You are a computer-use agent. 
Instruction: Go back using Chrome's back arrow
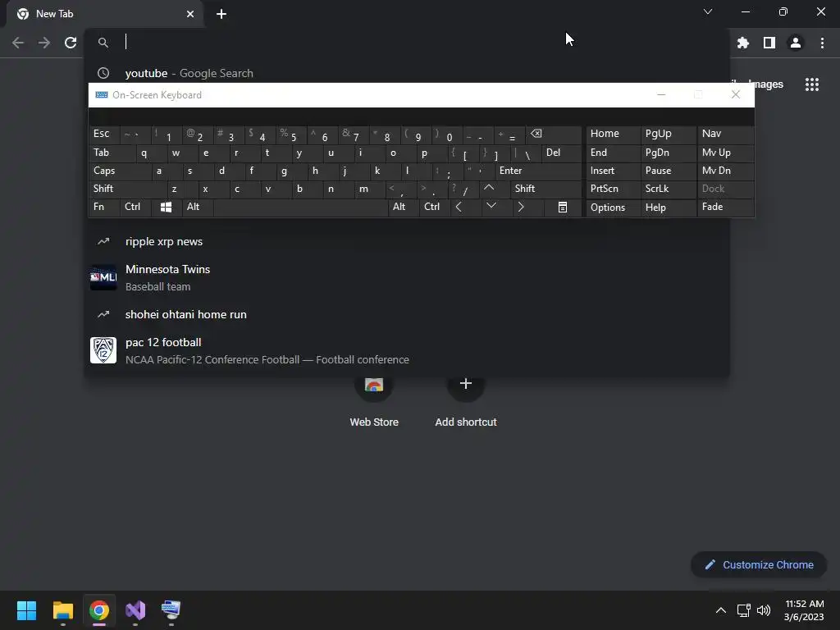click(x=18, y=43)
